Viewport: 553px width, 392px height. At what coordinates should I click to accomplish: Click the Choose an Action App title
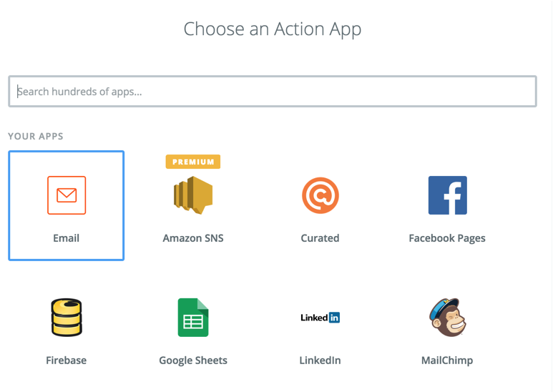click(273, 29)
